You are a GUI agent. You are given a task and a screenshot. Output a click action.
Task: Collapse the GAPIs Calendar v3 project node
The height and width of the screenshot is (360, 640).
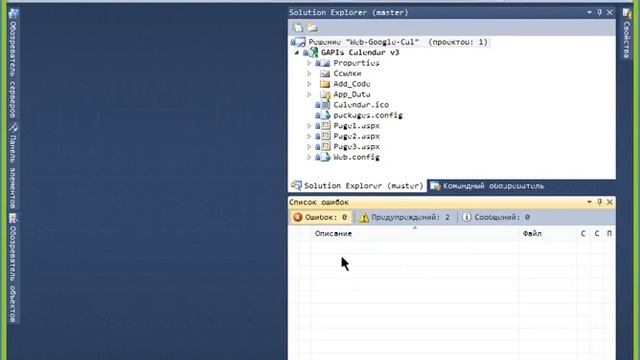pos(297,53)
